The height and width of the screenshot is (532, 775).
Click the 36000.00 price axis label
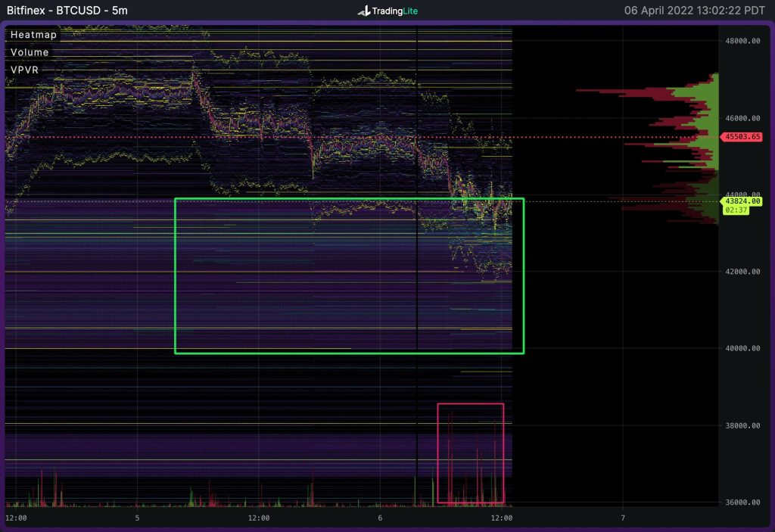(741, 502)
